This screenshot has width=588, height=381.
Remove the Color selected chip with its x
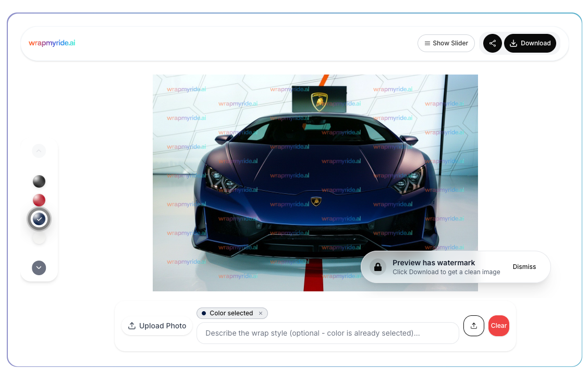(x=260, y=313)
